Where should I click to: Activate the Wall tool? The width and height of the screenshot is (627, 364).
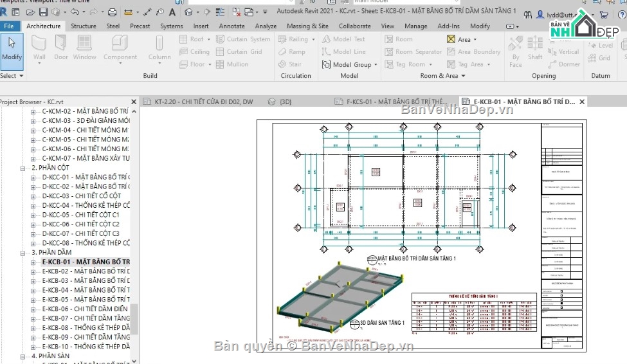tap(39, 48)
